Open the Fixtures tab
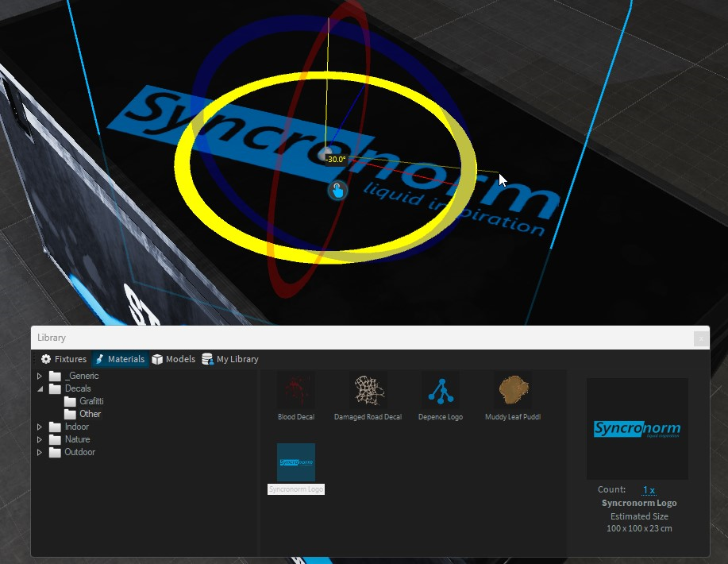 tap(64, 359)
